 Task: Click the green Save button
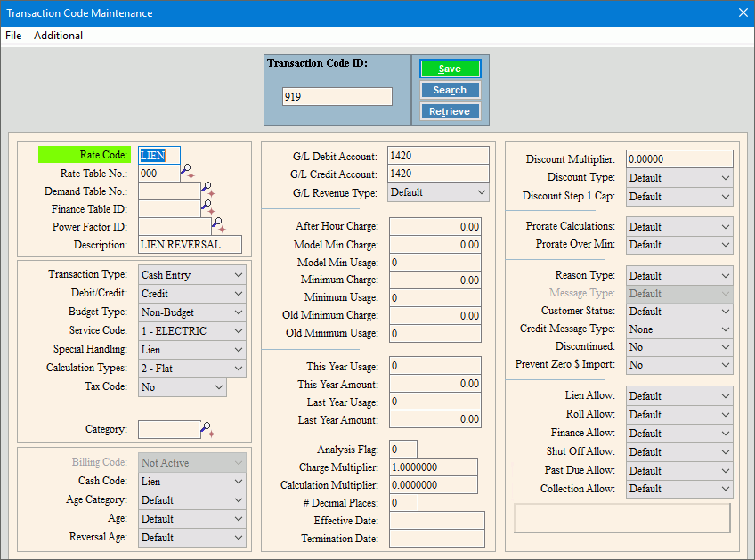click(x=450, y=69)
